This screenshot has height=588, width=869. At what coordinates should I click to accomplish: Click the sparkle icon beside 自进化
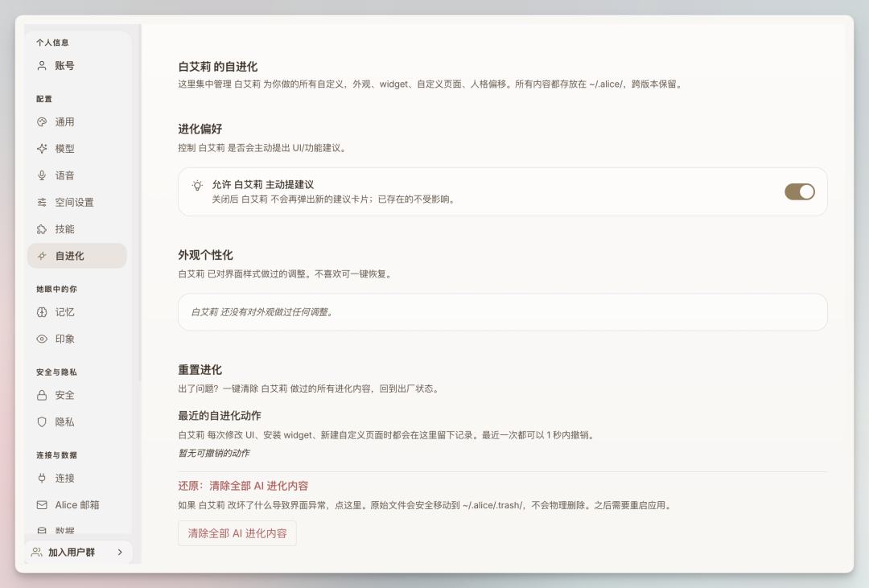pyautogui.click(x=42, y=256)
